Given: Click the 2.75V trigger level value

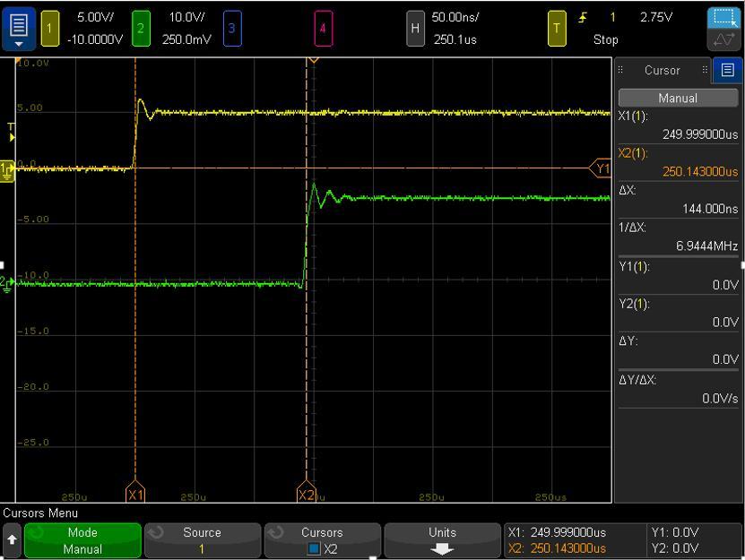Looking at the screenshot, I should tap(656, 18).
